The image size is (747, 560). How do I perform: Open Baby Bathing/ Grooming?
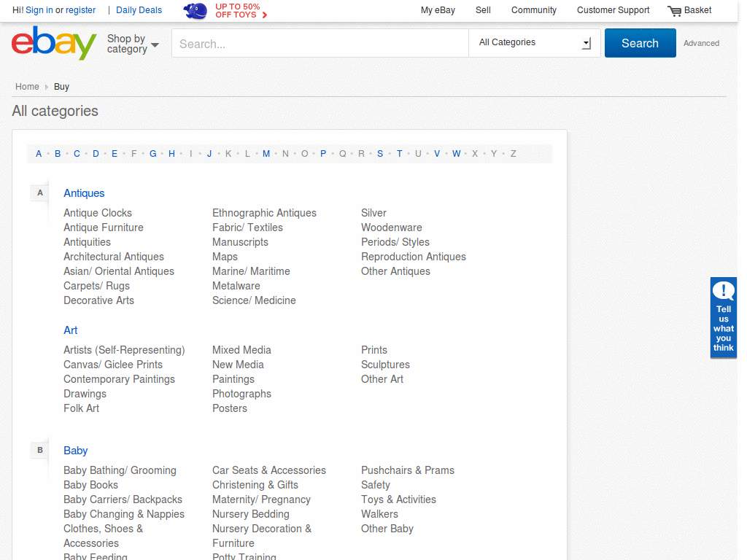pos(120,470)
